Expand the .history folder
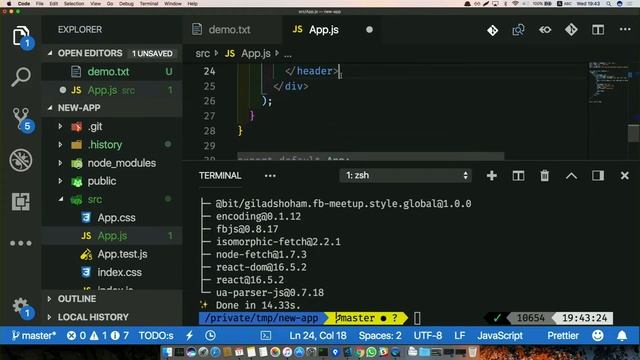This screenshot has height=360, width=640. click(60, 144)
